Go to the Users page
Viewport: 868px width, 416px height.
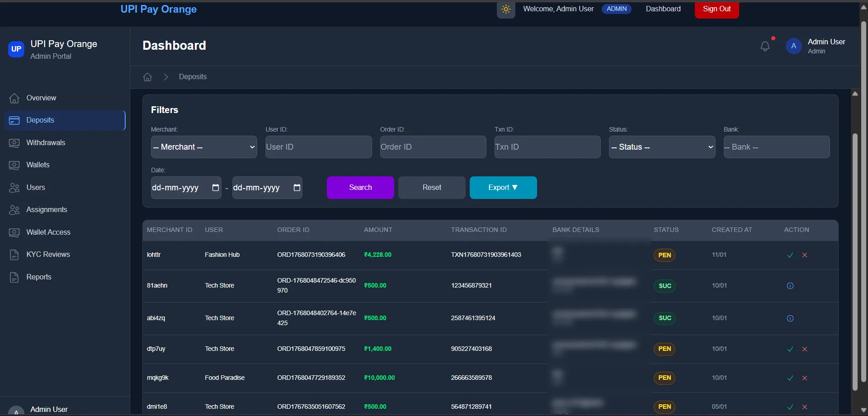click(x=65, y=188)
